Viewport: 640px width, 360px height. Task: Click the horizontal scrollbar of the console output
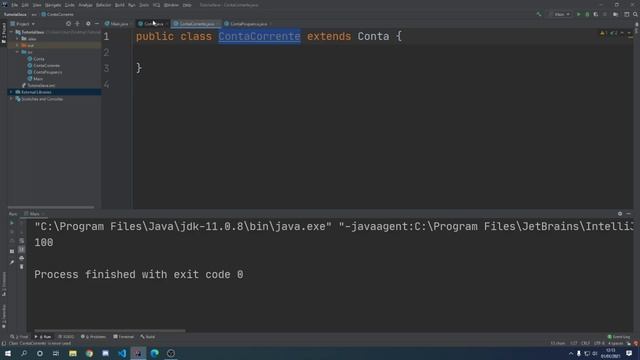pyautogui.click(x=109, y=330)
